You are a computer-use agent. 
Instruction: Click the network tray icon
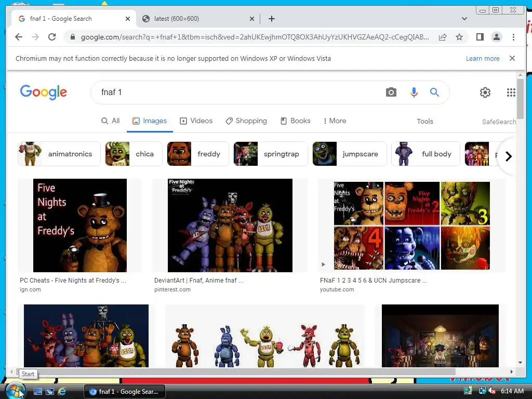pos(482,391)
